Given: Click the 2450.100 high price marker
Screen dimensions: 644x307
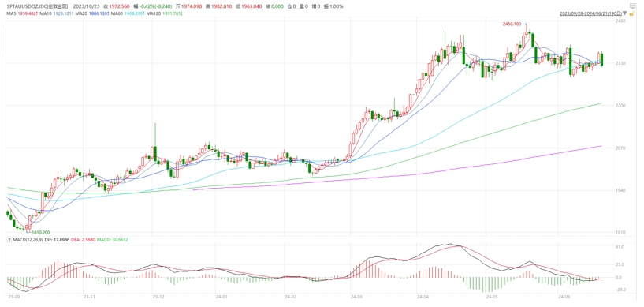Looking at the screenshot, I should pyautogui.click(x=512, y=24).
